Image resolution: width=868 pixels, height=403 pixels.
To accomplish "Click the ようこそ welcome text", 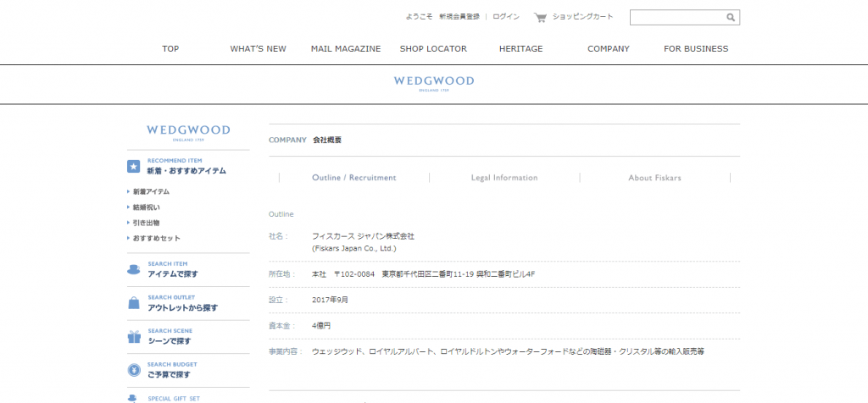I will point(419,17).
